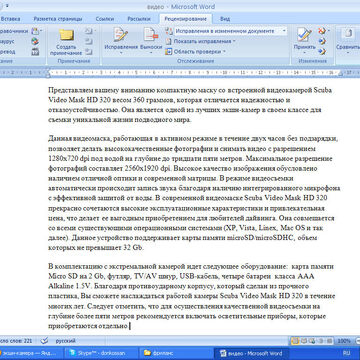Open the Вид tab
360x360 pixels.
(225, 19)
